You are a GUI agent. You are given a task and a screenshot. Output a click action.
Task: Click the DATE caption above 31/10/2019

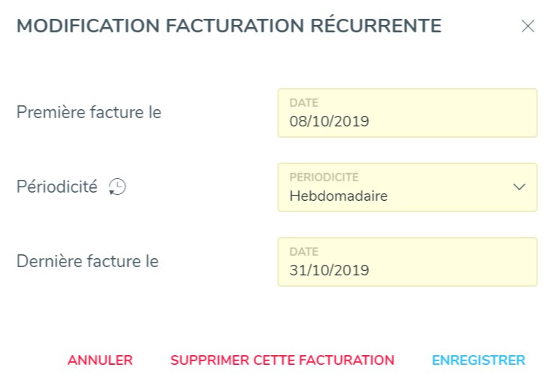point(304,252)
